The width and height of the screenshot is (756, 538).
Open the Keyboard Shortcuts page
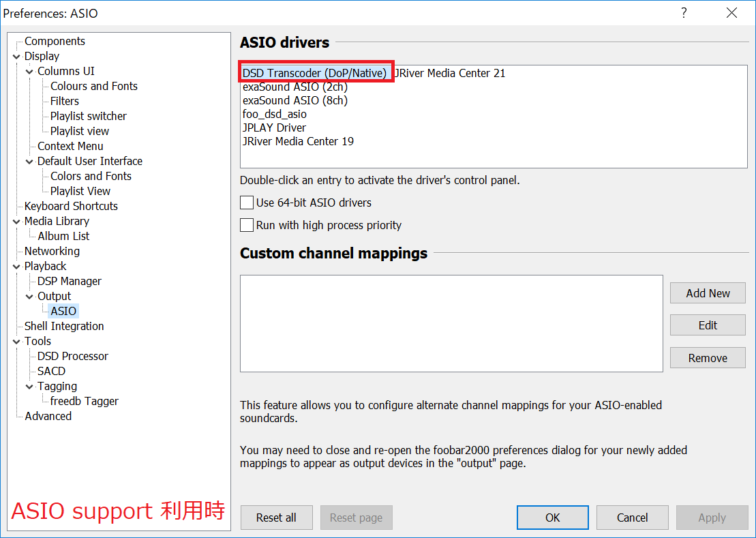click(71, 206)
